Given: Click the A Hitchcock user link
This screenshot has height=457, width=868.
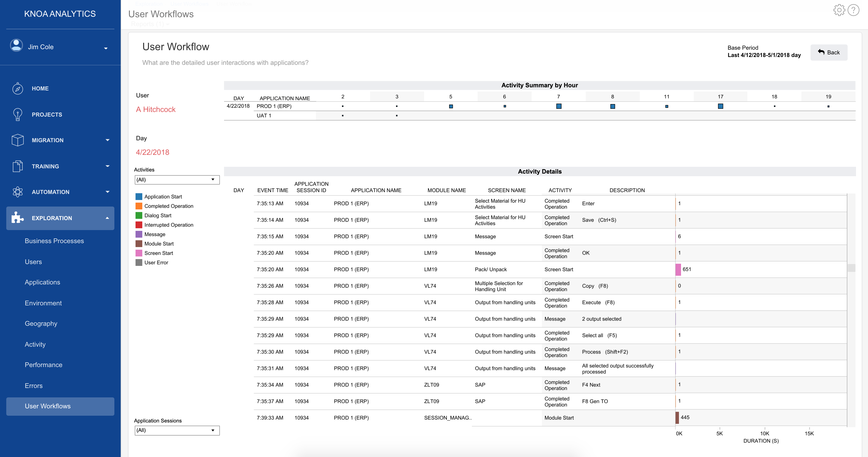Looking at the screenshot, I should pos(156,110).
